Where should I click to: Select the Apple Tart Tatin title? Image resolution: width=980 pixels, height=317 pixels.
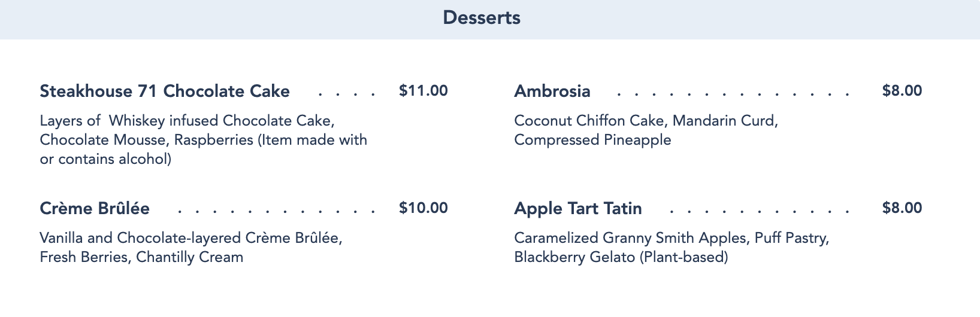point(578,208)
